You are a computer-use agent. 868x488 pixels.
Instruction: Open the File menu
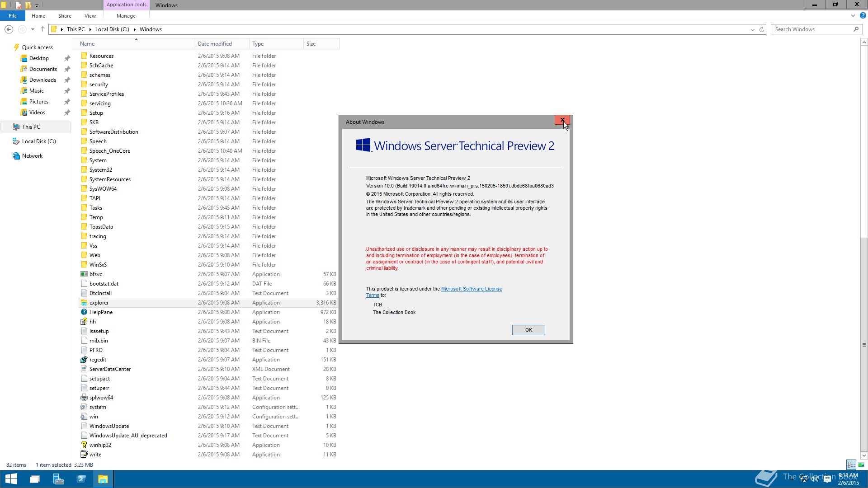[x=13, y=16]
